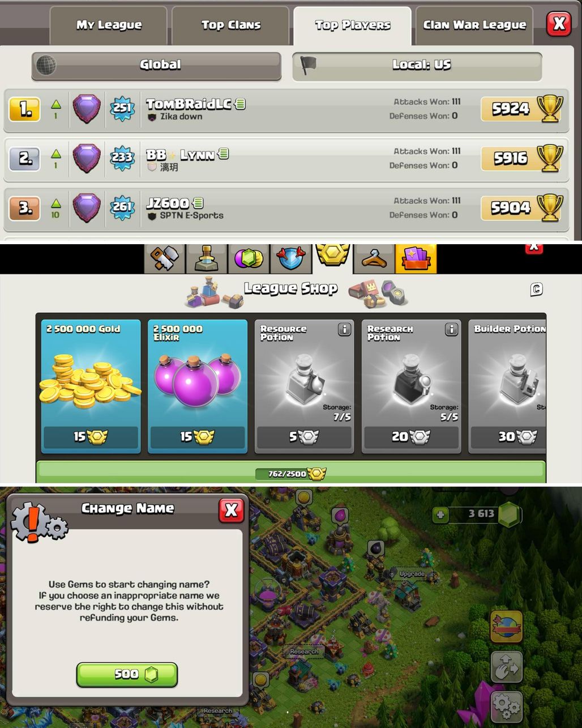Click the green plus to add gems
The height and width of the screenshot is (728, 582).
[x=440, y=514]
